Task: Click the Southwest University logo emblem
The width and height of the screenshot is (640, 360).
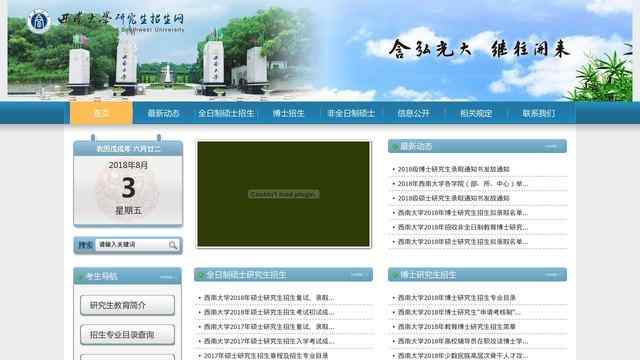Action: coord(39,20)
